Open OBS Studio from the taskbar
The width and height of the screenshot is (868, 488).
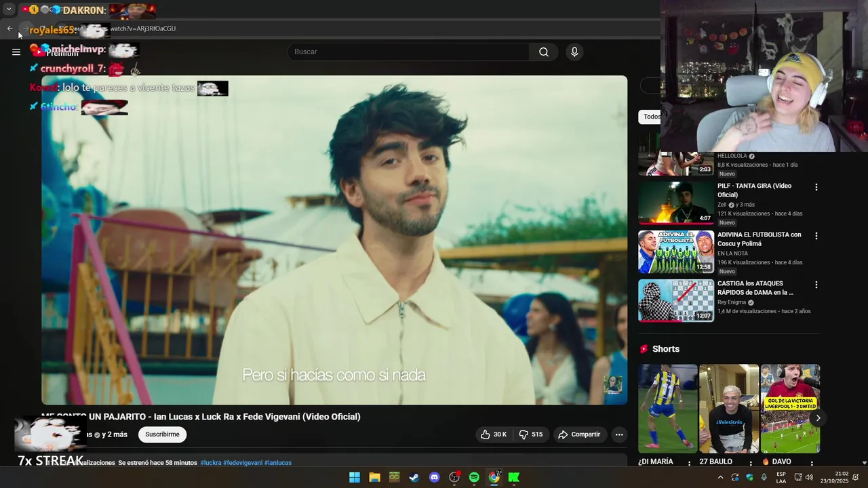pos(454,477)
